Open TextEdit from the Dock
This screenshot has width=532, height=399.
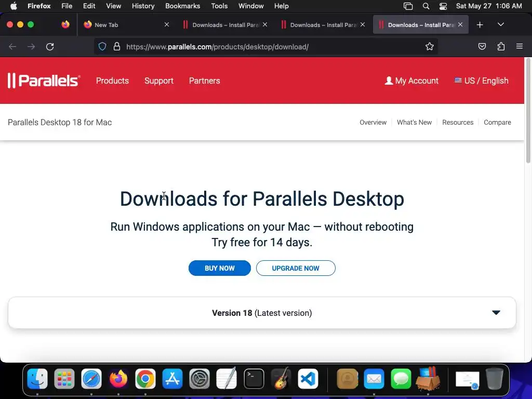pyautogui.click(x=227, y=379)
